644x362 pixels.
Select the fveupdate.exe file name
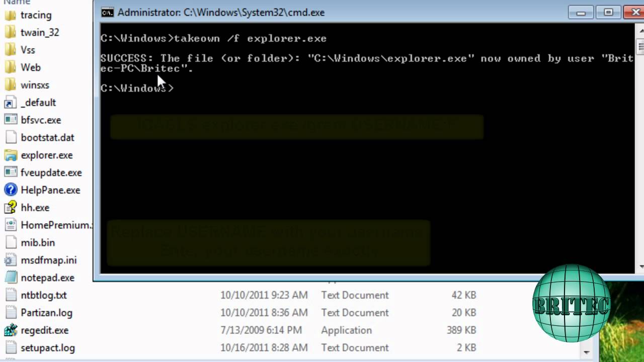click(51, 172)
